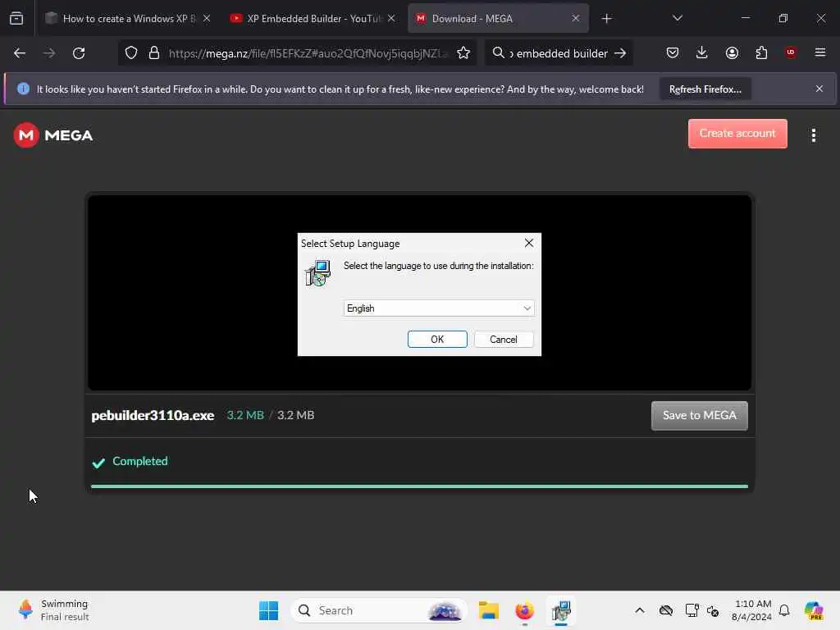Click the mega.nz URL address field
Image resolution: width=840 pixels, height=630 pixels.
(x=308, y=53)
